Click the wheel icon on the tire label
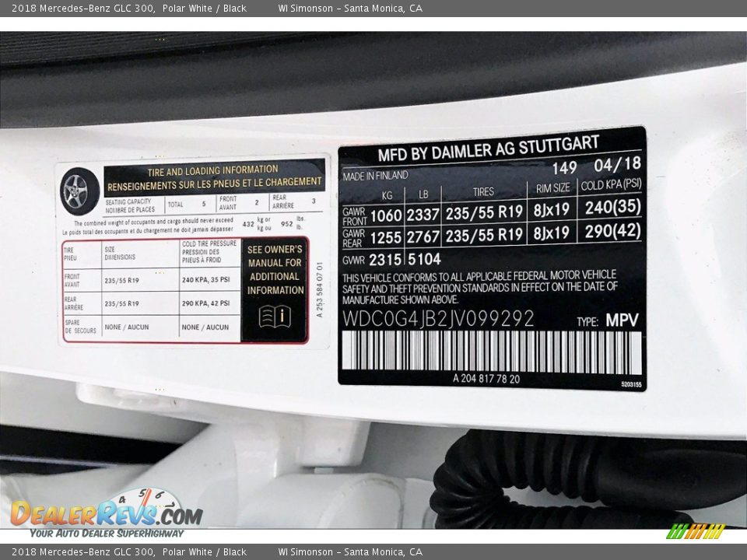747x560 pixels. (x=79, y=191)
